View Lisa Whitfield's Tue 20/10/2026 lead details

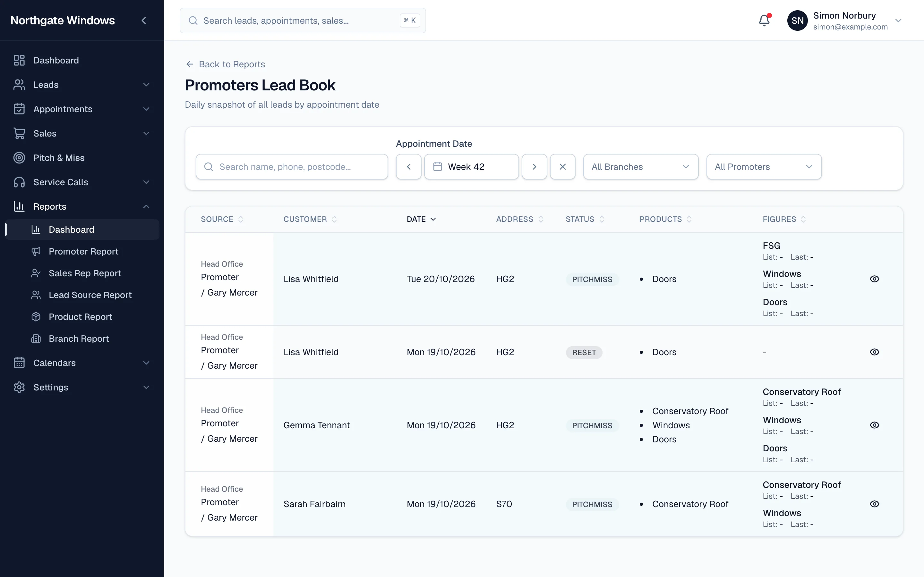click(x=874, y=279)
